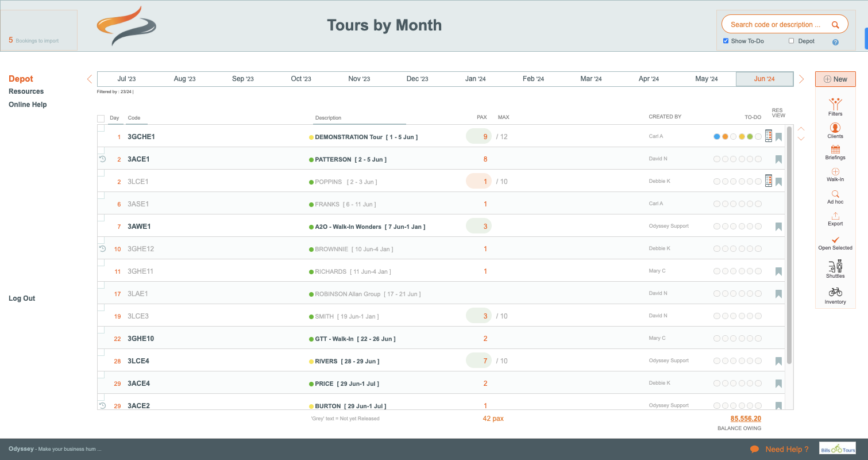Screen dimensions: 868x460
Task: Tick the select-all checkbox in table header
Action: pos(101,118)
